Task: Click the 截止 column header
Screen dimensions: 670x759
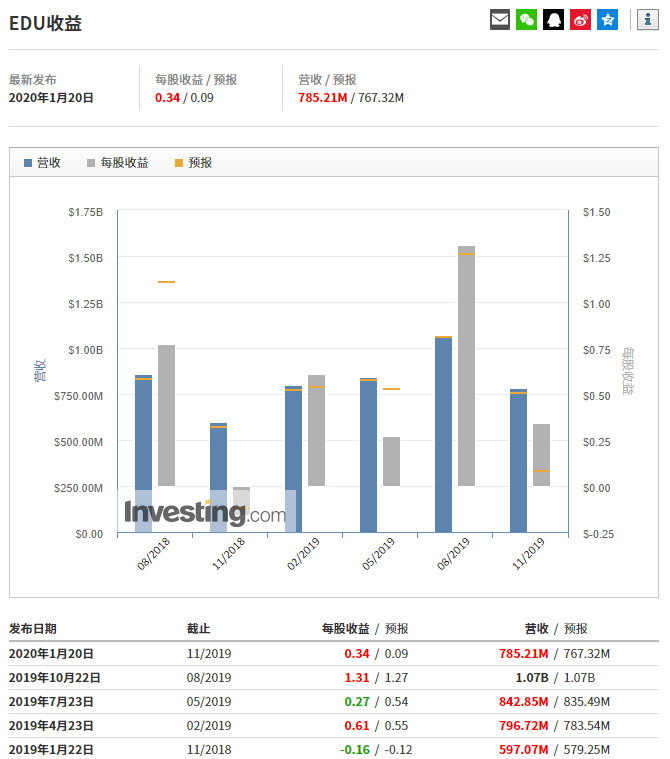Action: click(198, 629)
